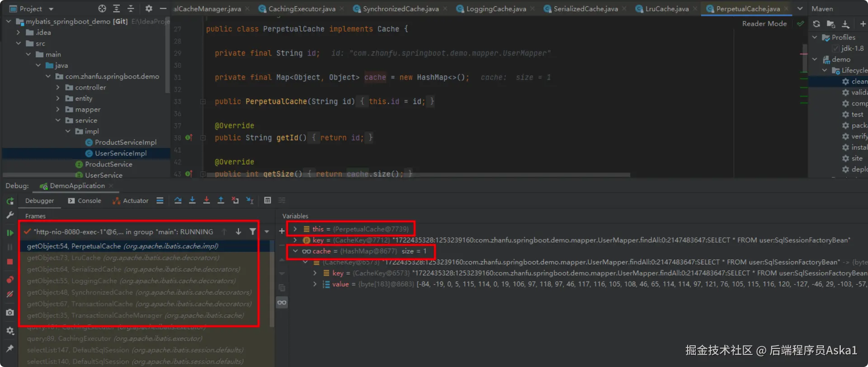868x367 pixels.
Task: Collapse the Maven Profiles node
Action: click(815, 37)
